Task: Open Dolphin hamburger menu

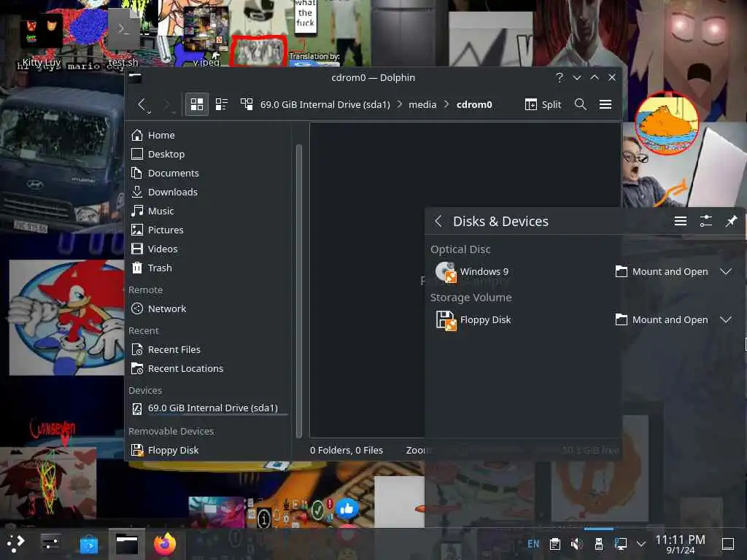Action: click(x=605, y=104)
